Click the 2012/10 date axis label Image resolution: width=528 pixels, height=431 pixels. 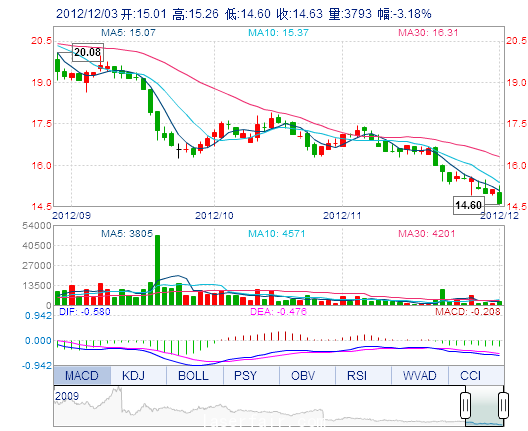coord(214,216)
